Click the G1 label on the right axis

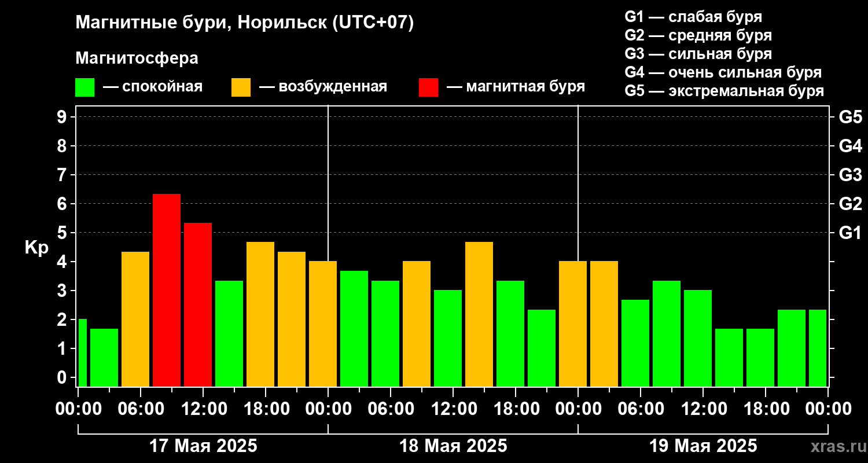pos(851,233)
